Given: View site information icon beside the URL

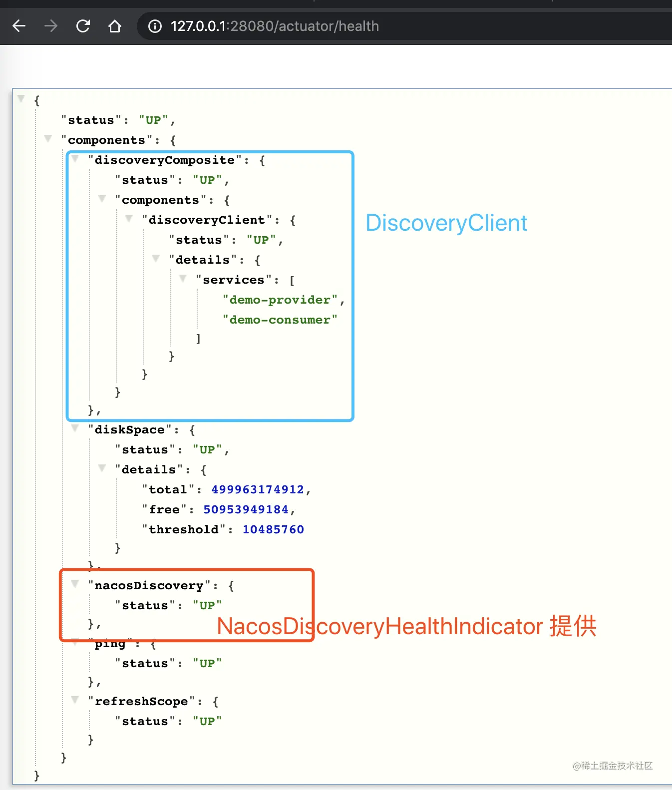Looking at the screenshot, I should coord(155,26).
